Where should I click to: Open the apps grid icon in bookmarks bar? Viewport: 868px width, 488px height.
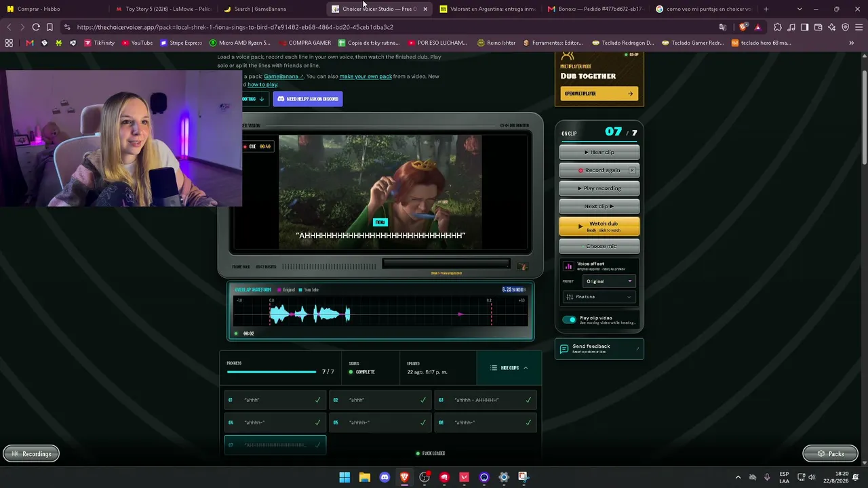9,43
